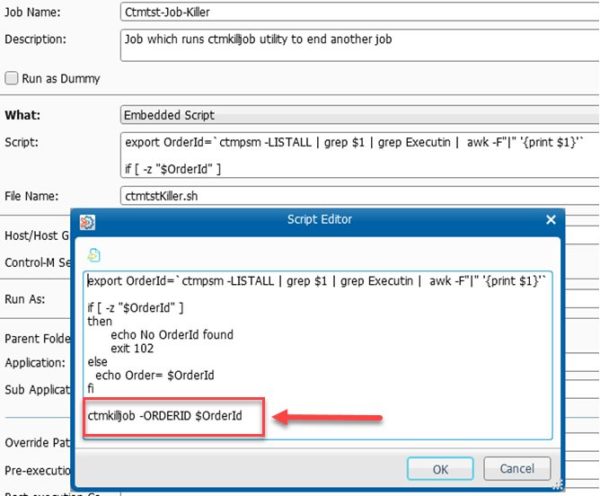Click 'ctmkilljob -ORDERID $OrderId' line
The image size is (600, 496).
coord(165,416)
